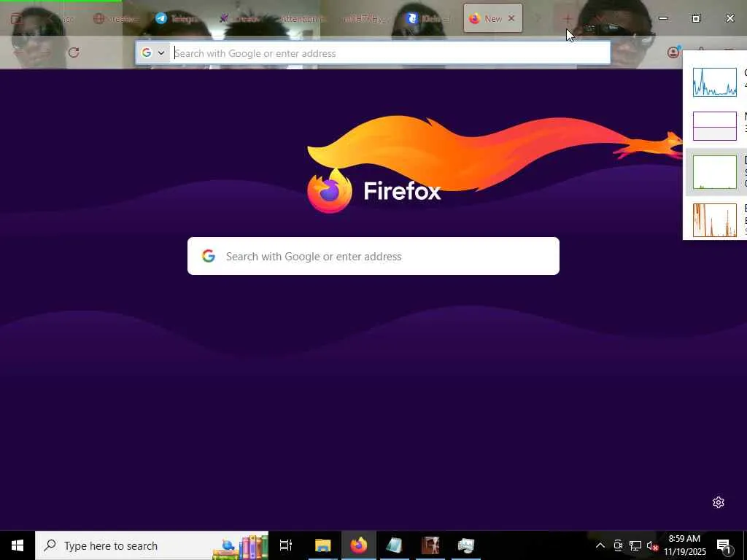
Task: Select the blue CPU usage graph
Action: pyautogui.click(x=714, y=82)
